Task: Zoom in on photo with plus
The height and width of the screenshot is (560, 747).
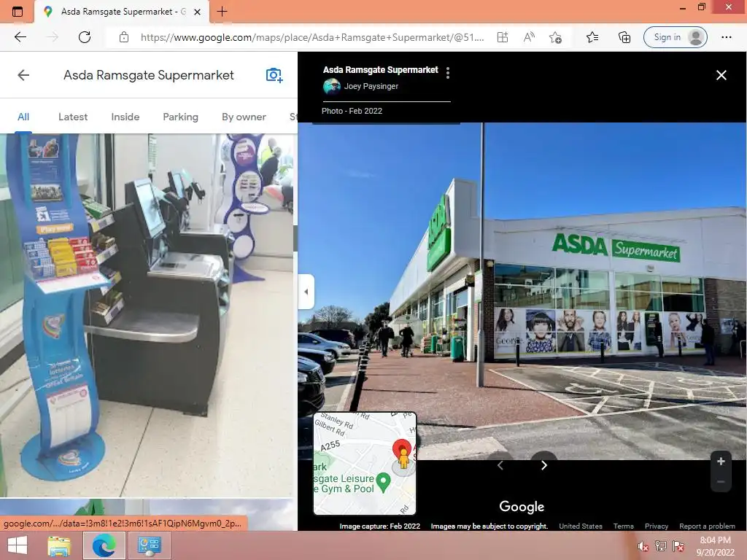Action: click(x=721, y=461)
